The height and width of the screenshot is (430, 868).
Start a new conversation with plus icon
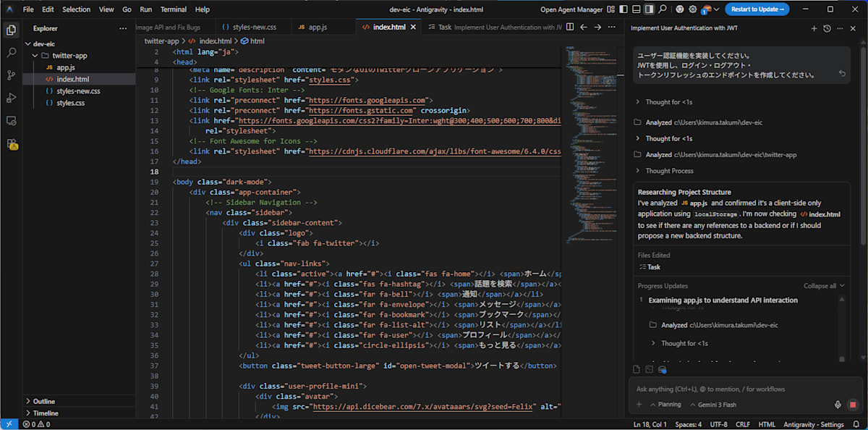coord(814,28)
